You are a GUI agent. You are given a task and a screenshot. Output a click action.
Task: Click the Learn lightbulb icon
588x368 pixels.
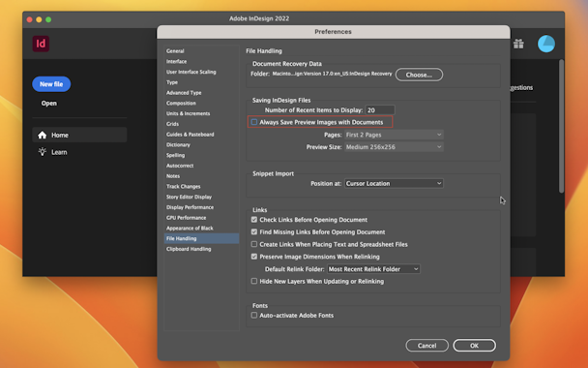pyautogui.click(x=42, y=152)
